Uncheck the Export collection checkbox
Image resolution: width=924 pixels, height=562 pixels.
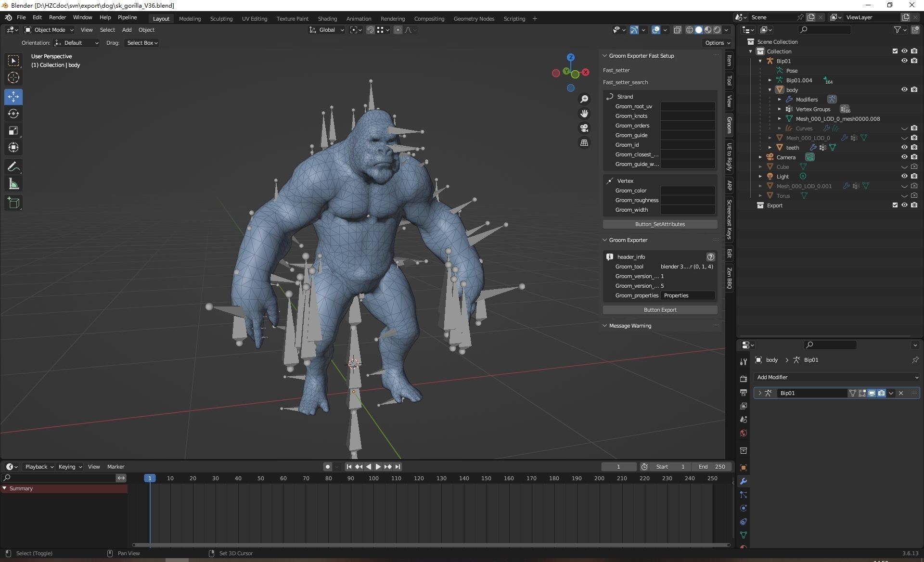895,205
